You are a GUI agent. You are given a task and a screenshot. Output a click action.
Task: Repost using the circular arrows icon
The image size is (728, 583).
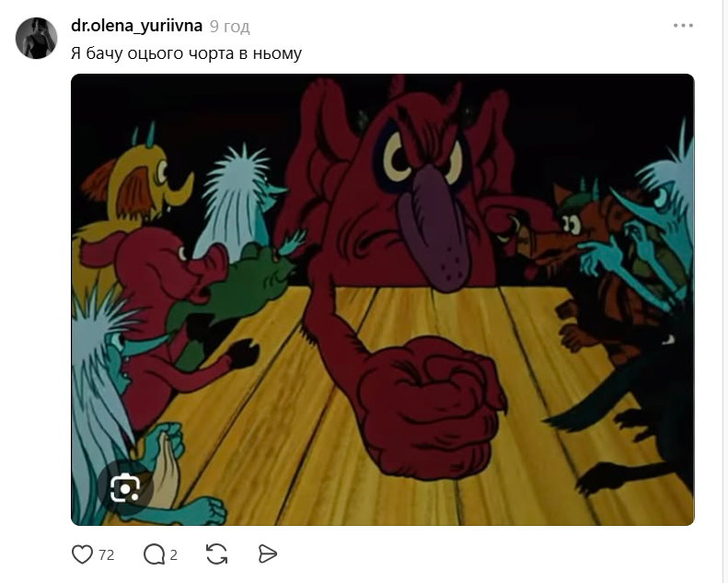217,554
